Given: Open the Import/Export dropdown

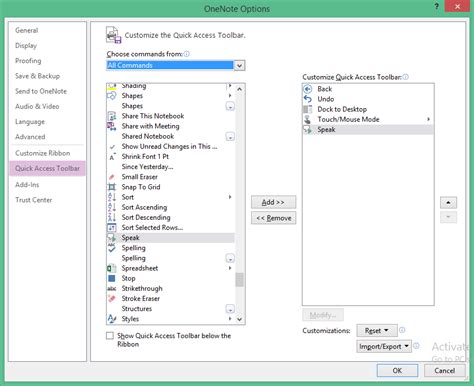Looking at the screenshot, I should coord(384,347).
